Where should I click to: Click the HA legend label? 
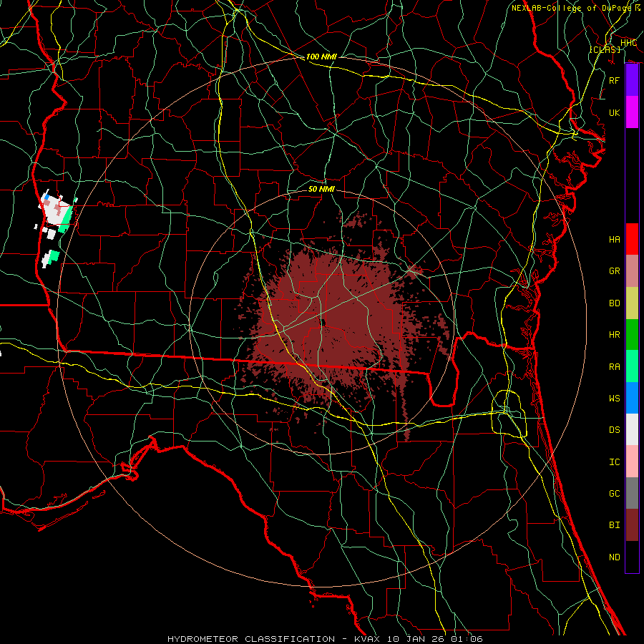[614, 240]
